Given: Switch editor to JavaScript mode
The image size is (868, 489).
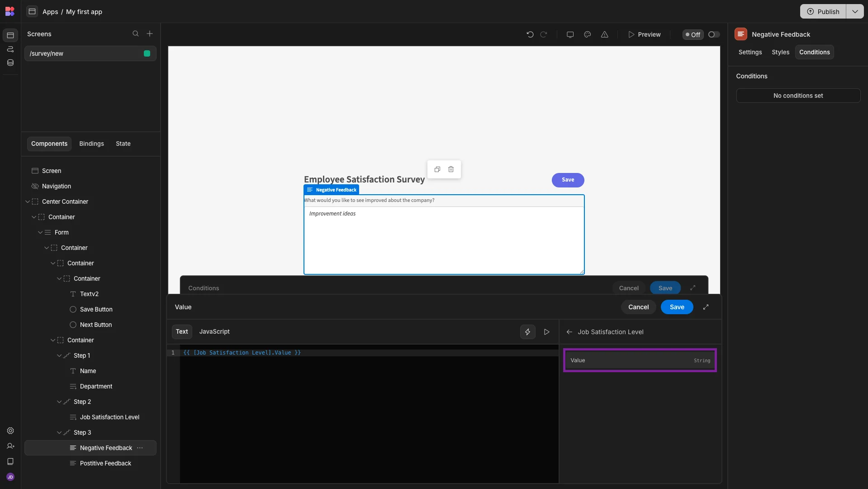Looking at the screenshot, I should pyautogui.click(x=214, y=331).
